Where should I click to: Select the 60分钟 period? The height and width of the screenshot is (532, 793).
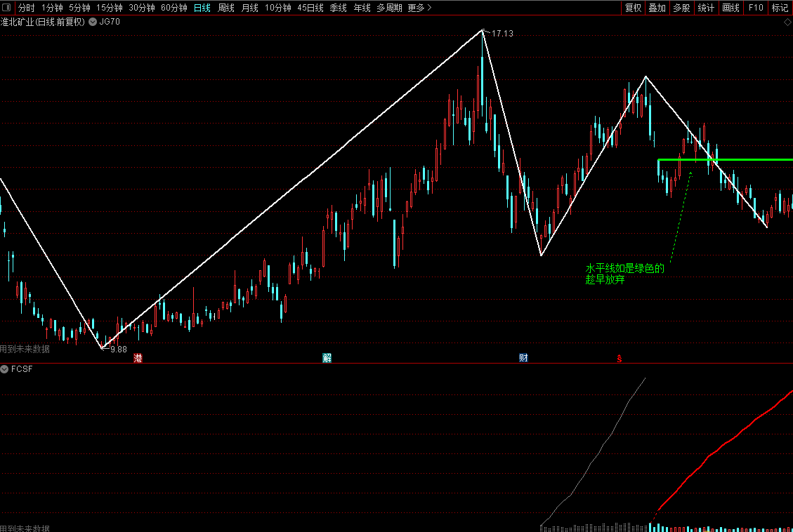tap(174, 8)
